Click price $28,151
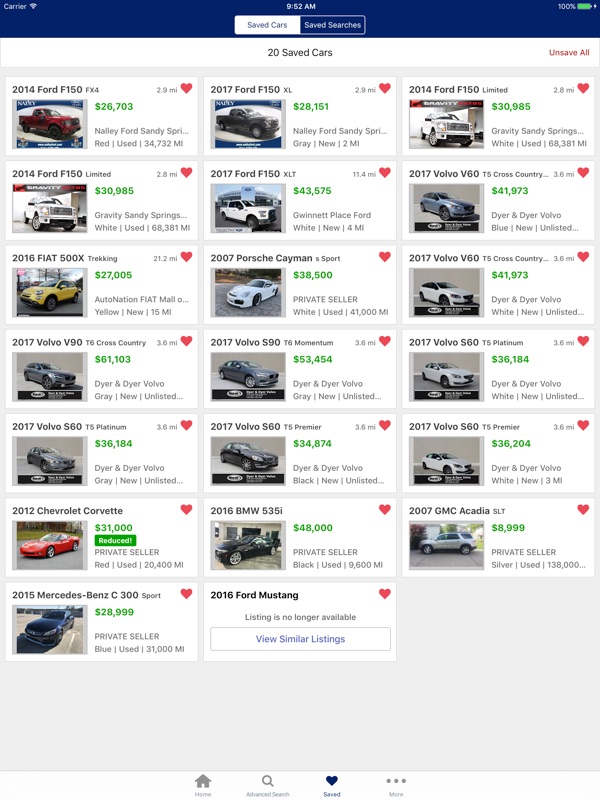This screenshot has width=600, height=800. (311, 107)
